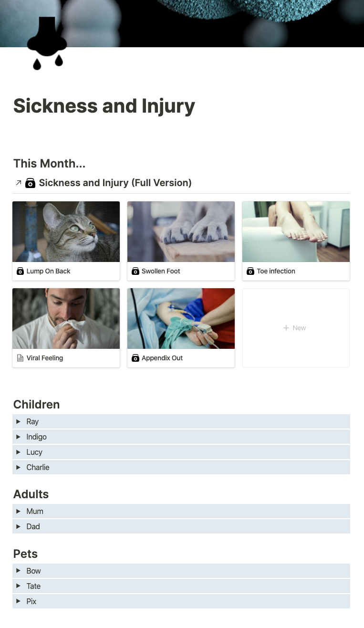The width and height of the screenshot is (364, 628).
Task: Expand the Pix toggle triangle
Action: pos(18,601)
